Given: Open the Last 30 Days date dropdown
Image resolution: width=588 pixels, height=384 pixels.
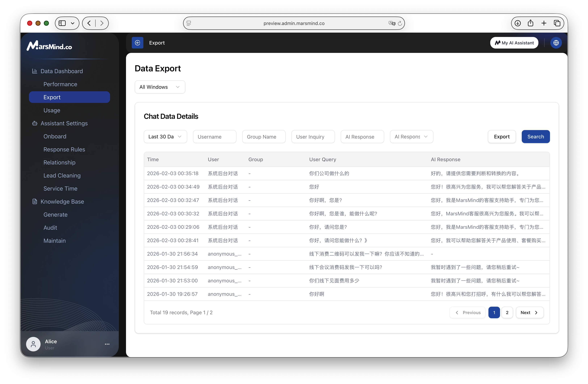Looking at the screenshot, I should click(x=165, y=137).
